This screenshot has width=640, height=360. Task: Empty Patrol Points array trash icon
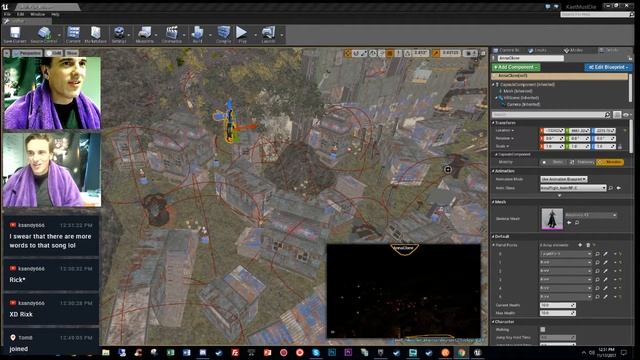pyautogui.click(x=588, y=245)
